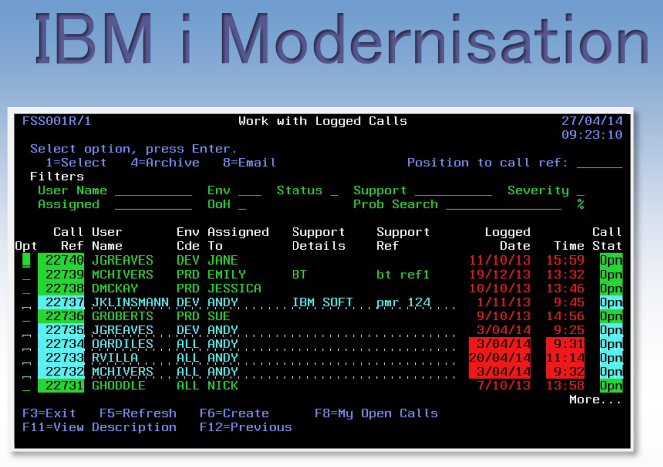Click the Prob Search input field
Screen dimensions: 663x467
[x=503, y=205]
